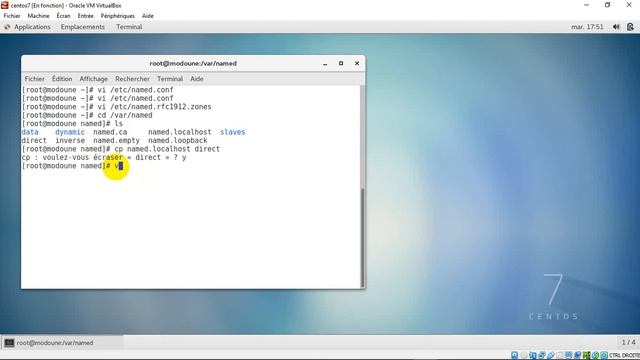The image size is (640, 360).
Task: Minimize the root@modoune terminal window
Action: click(325, 64)
